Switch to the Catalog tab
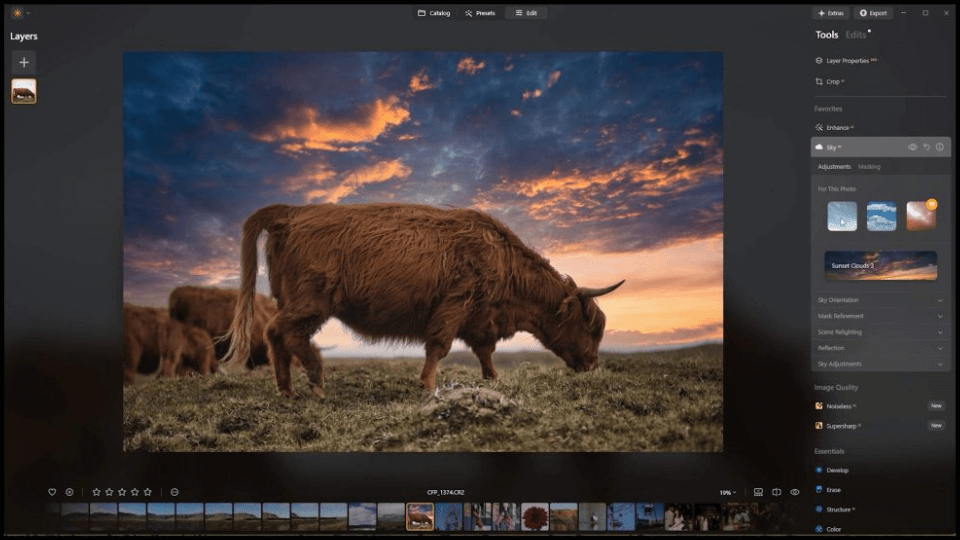The width and height of the screenshot is (960, 540). (x=434, y=13)
